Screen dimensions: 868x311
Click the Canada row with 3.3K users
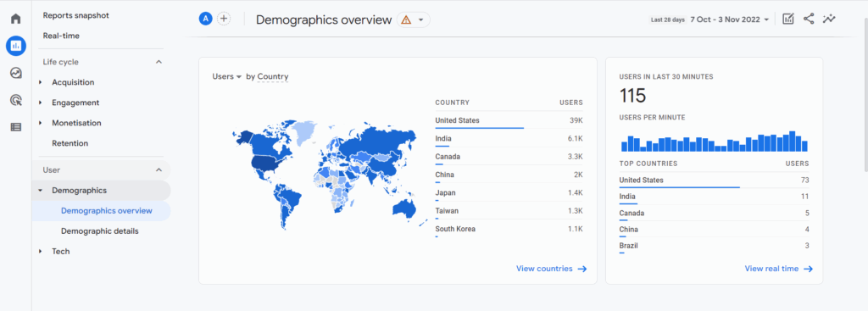click(509, 157)
